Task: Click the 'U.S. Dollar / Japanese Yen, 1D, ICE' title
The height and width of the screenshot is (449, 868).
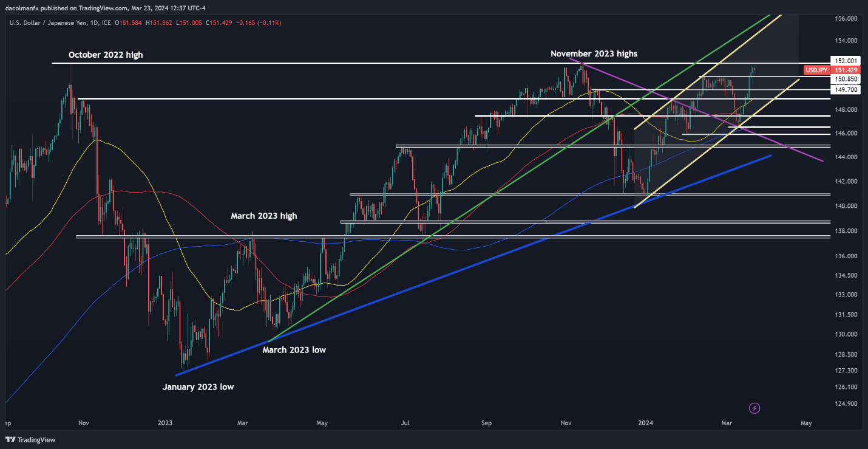Action: pos(61,22)
